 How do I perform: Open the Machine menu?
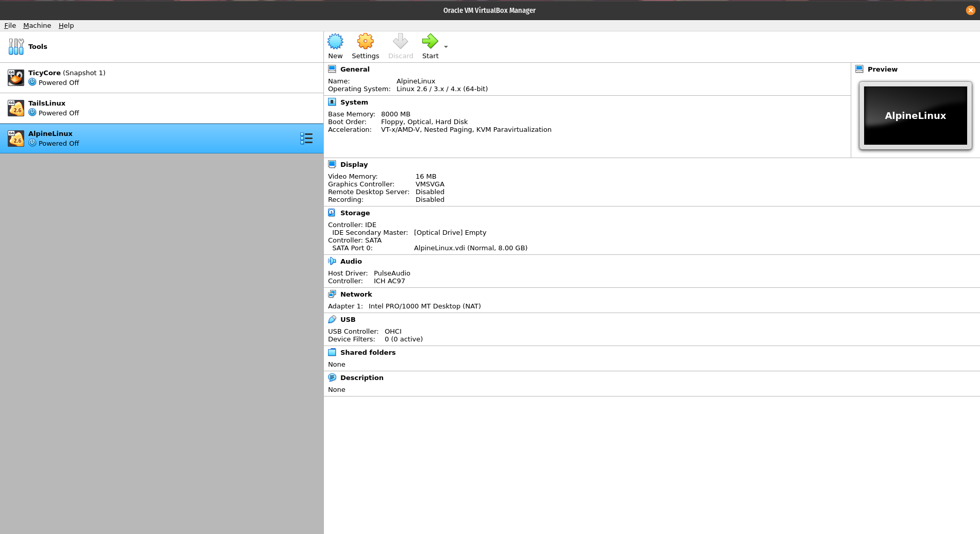37,25
